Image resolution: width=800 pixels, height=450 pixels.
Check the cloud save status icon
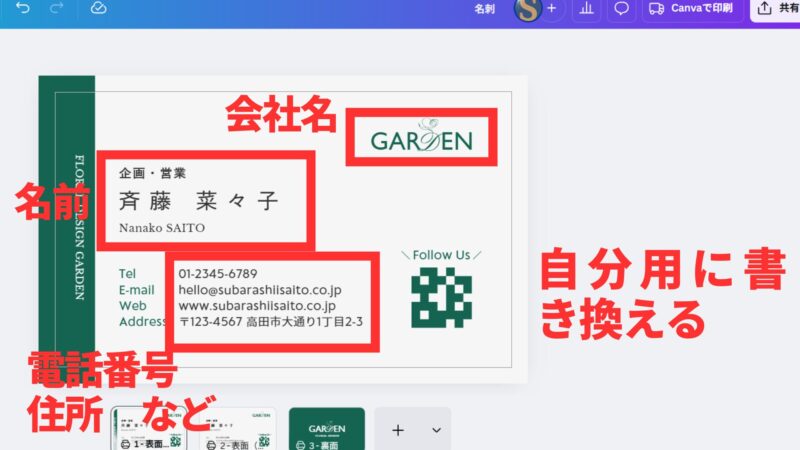(98, 8)
